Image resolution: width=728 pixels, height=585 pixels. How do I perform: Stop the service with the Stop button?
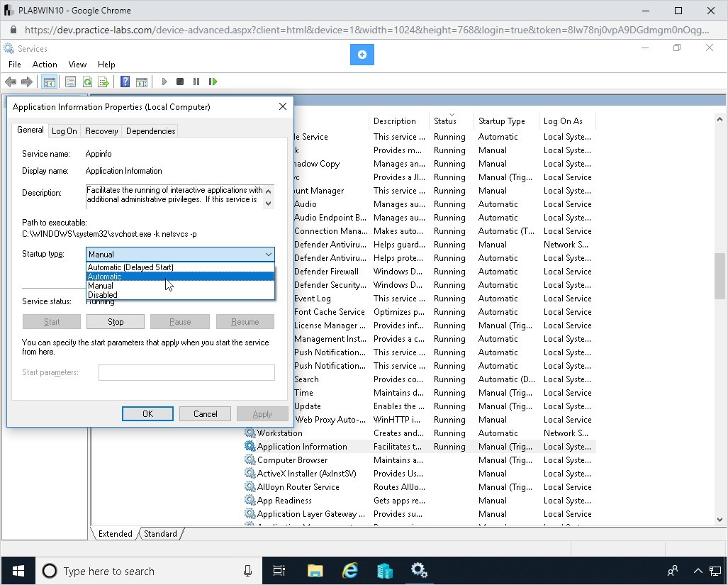pyautogui.click(x=116, y=322)
